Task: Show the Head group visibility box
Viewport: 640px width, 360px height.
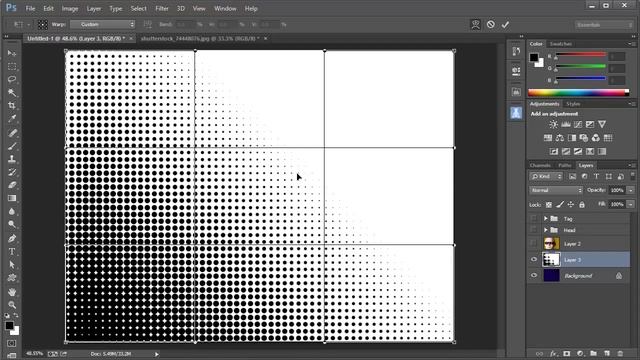Action: 534,230
